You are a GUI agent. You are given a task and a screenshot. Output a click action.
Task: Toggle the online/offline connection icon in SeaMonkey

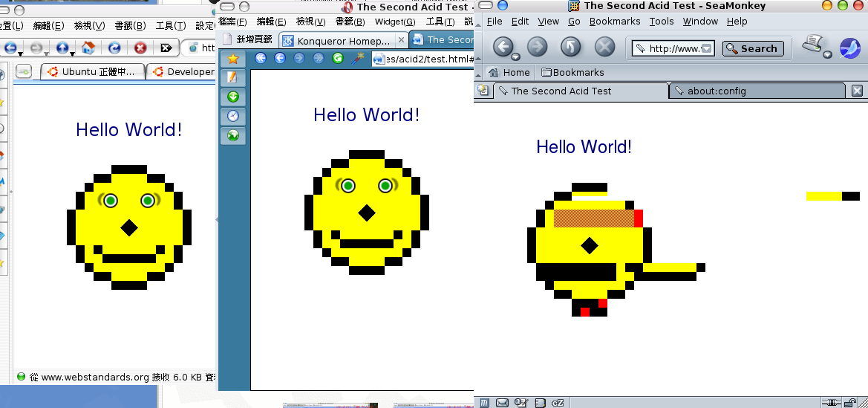pyautogui.click(x=830, y=403)
